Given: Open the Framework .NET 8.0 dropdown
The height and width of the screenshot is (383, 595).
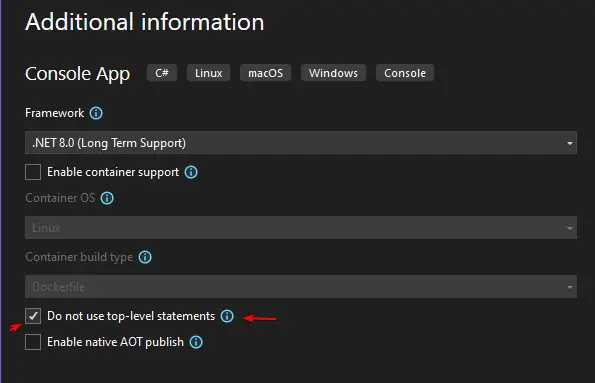Looking at the screenshot, I should pyautogui.click(x=301, y=143).
